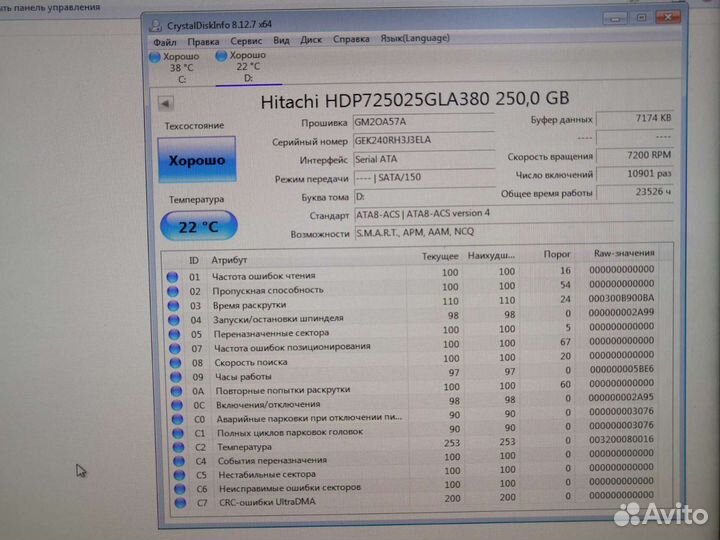Viewport: 720px width, 540px height.
Task: Click the Буфер данных value 7174 KB
Action: 634,118
